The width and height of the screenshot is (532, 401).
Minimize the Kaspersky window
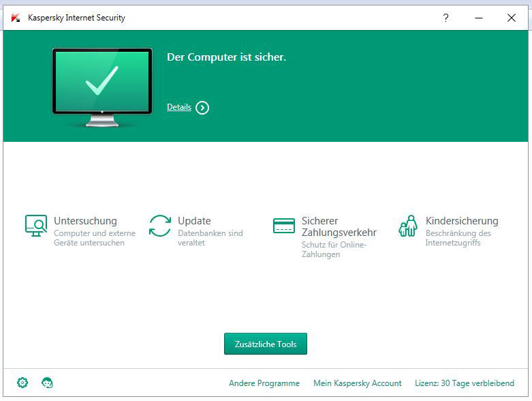(479, 18)
